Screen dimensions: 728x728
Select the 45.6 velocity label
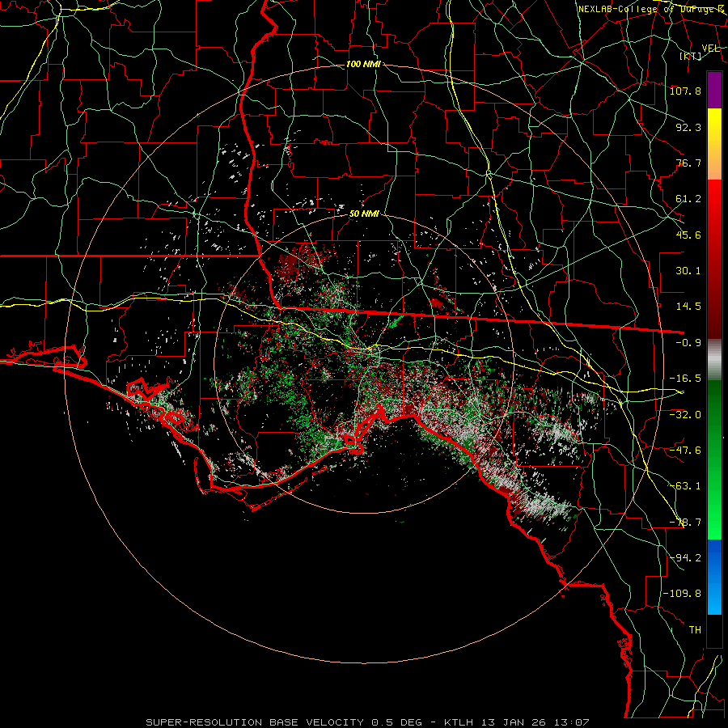(688, 235)
